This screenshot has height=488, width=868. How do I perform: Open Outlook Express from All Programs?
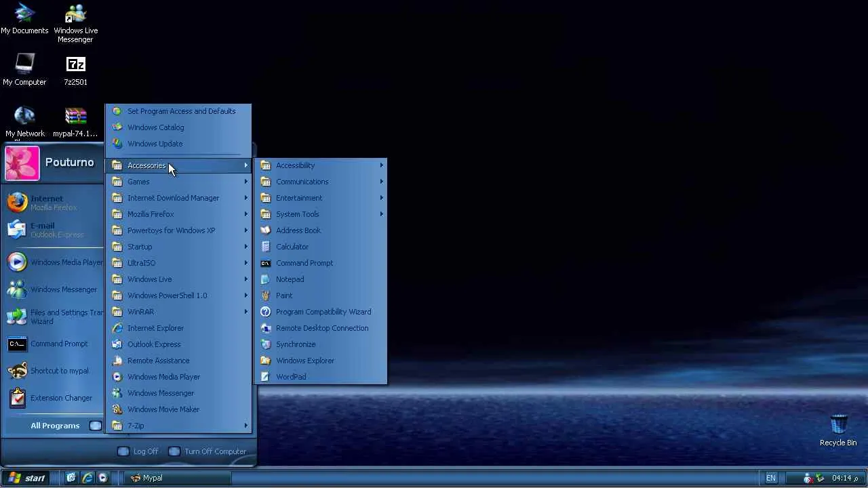coord(178,344)
